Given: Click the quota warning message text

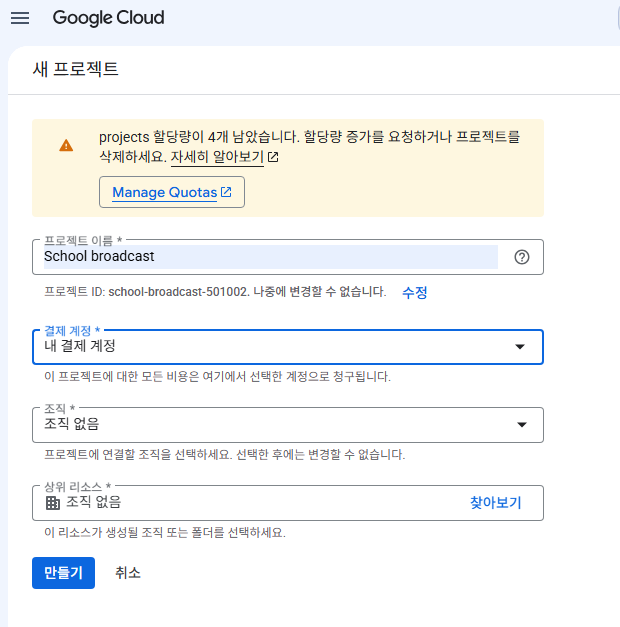Looking at the screenshot, I should [309, 146].
